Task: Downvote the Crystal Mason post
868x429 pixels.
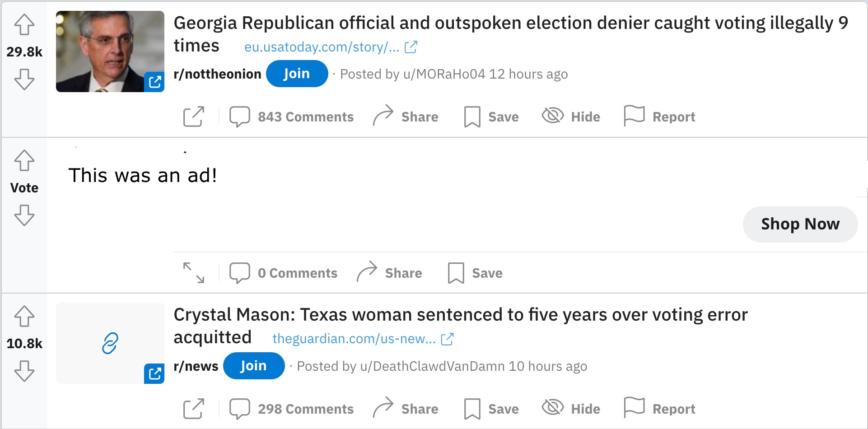Action: click(24, 371)
